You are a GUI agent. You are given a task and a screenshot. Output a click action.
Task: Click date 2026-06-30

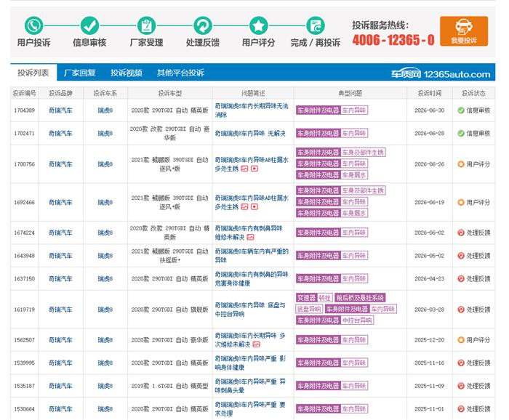point(430,110)
